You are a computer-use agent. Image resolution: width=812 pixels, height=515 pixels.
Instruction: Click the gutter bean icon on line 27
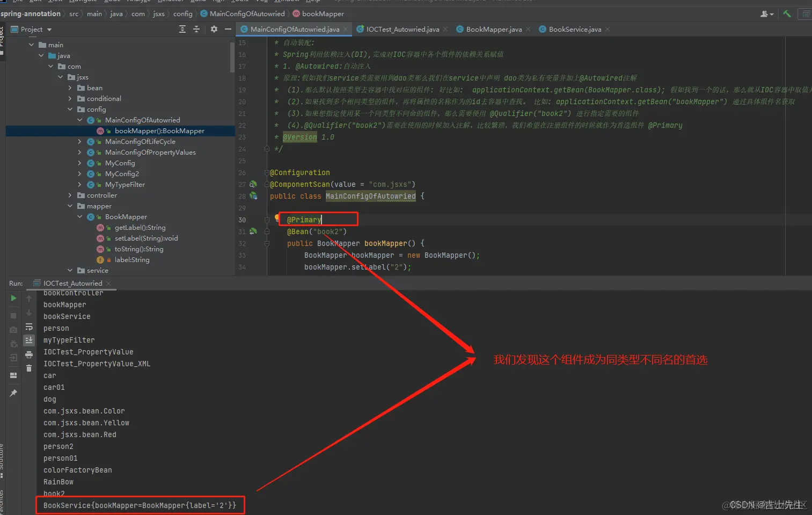(x=253, y=184)
